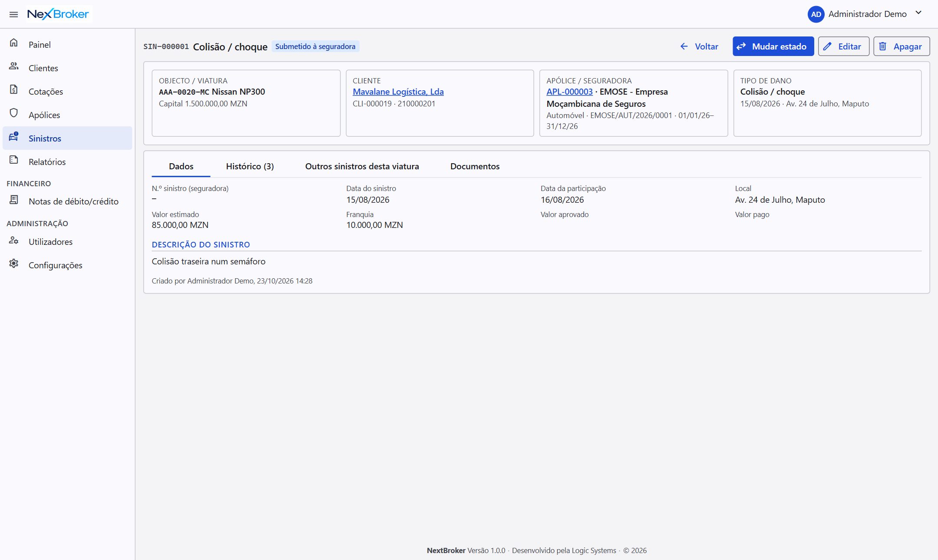Image resolution: width=938 pixels, height=560 pixels.
Task: Click the Sinistros car crash icon
Action: [14, 136]
